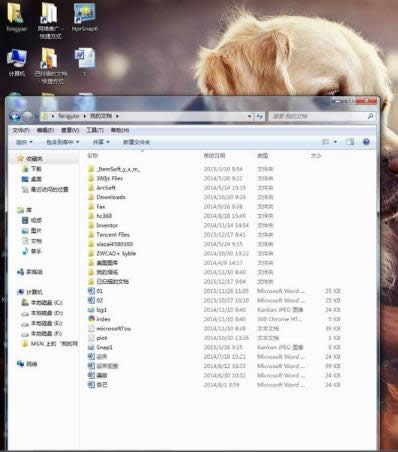Viewport: 398px width, 452px height.
Task: Select the HprSnap6 shortcut on the desktop
Action: (85, 17)
